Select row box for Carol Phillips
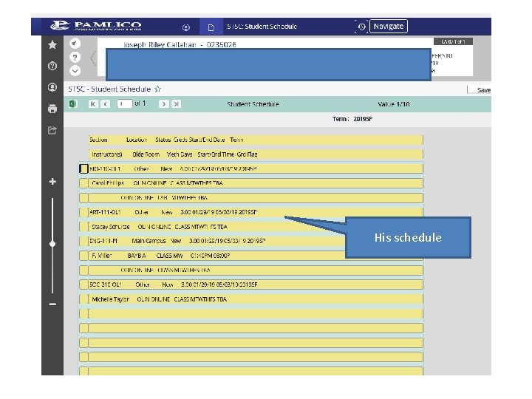This screenshot has height=399, width=532. click(83, 183)
